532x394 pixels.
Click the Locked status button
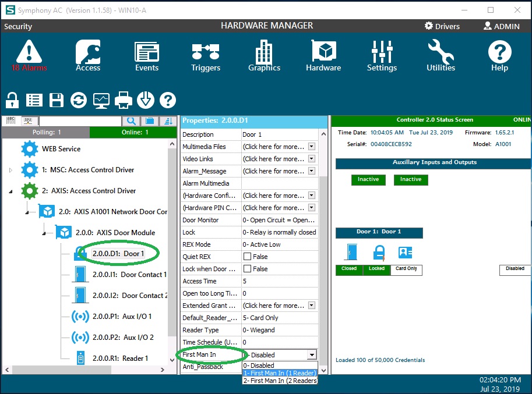pos(376,269)
